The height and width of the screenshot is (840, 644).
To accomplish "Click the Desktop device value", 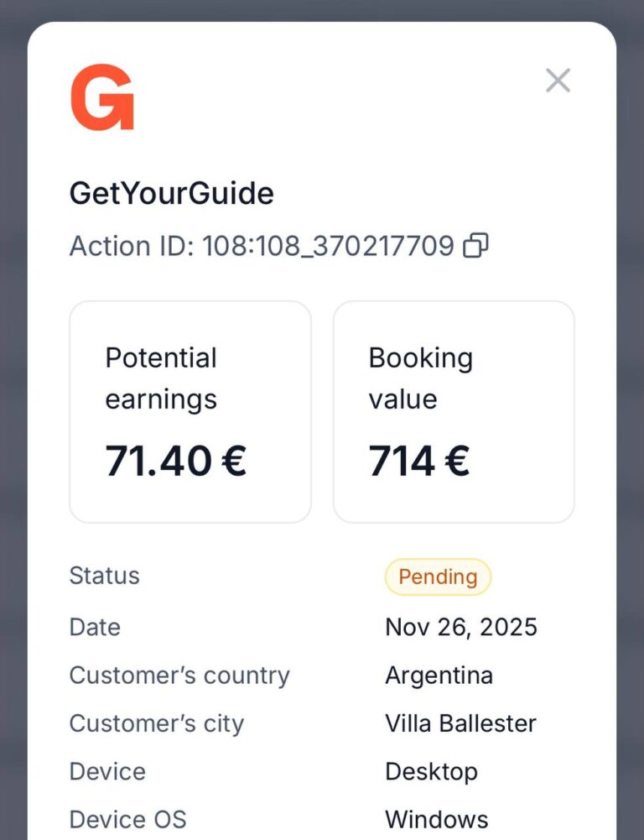I will [x=431, y=771].
